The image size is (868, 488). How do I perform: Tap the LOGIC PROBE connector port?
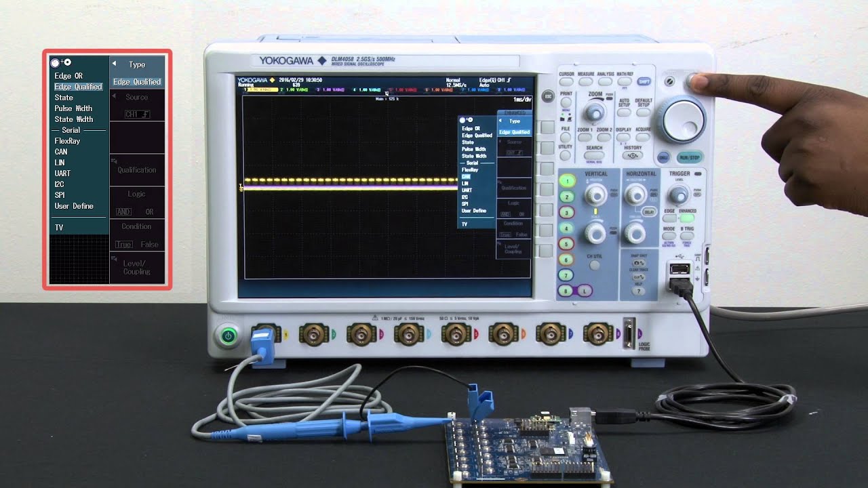tap(629, 335)
